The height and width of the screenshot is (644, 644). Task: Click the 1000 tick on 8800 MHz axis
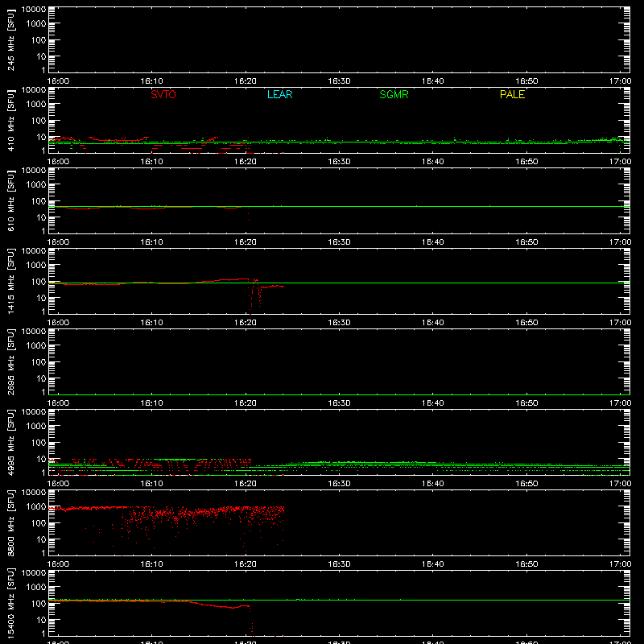37,507
